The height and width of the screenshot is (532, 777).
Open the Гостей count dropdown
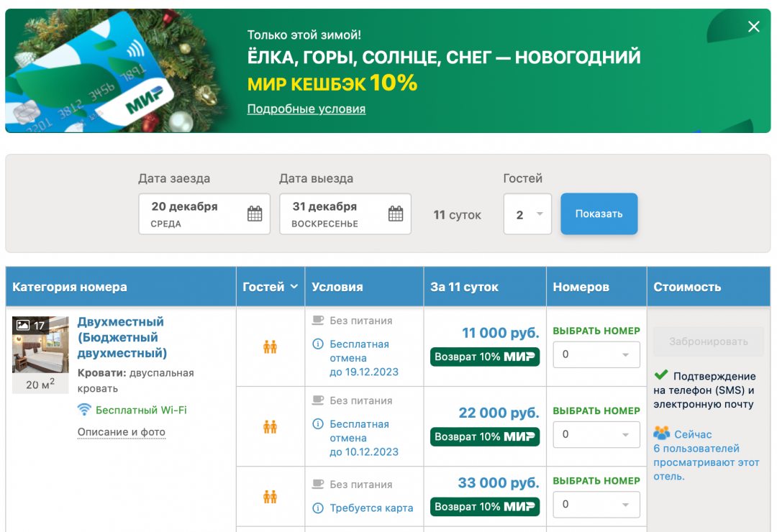(527, 214)
